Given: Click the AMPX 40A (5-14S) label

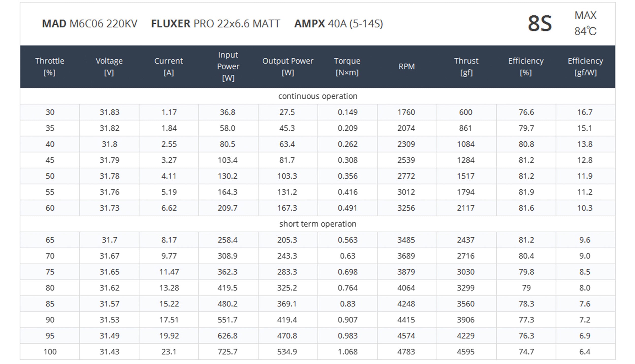Looking at the screenshot, I should [338, 24].
